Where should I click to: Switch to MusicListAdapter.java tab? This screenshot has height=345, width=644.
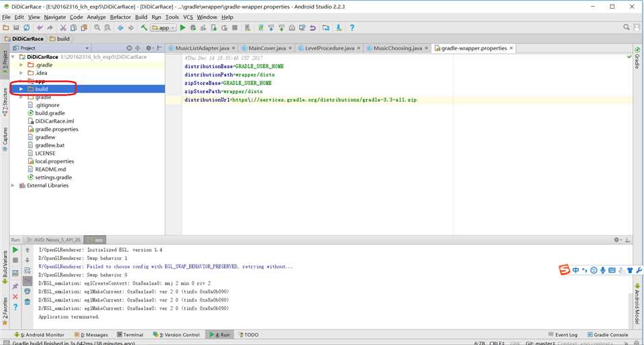(202, 48)
